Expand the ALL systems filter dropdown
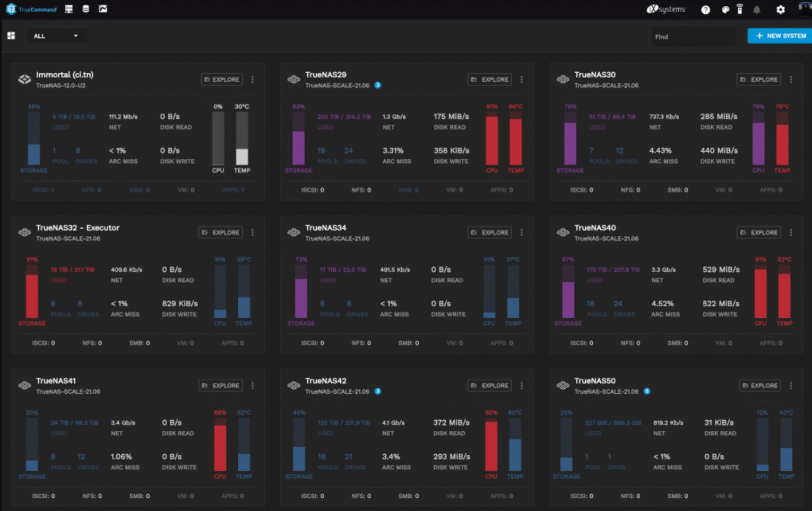 56,36
